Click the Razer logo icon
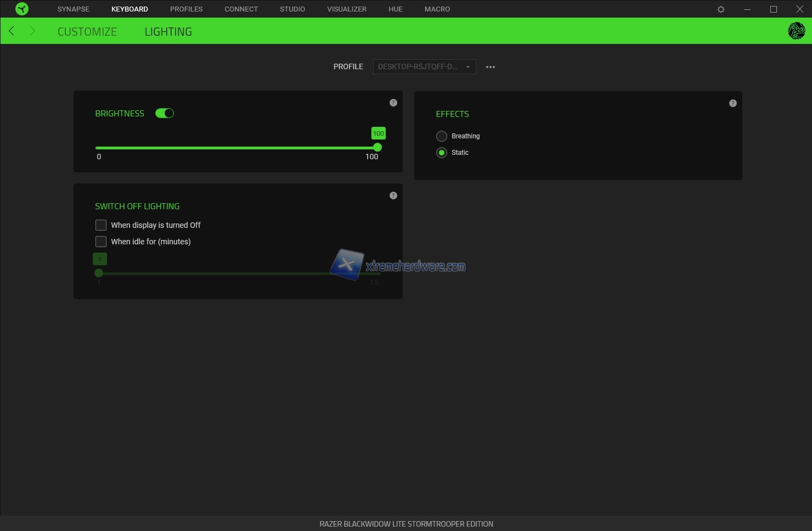The image size is (812, 531). tap(22, 9)
